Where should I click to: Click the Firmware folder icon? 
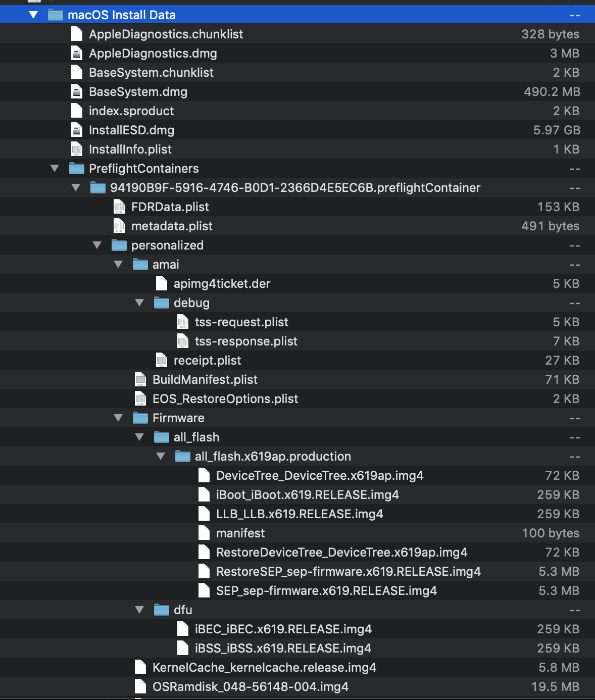click(x=140, y=418)
